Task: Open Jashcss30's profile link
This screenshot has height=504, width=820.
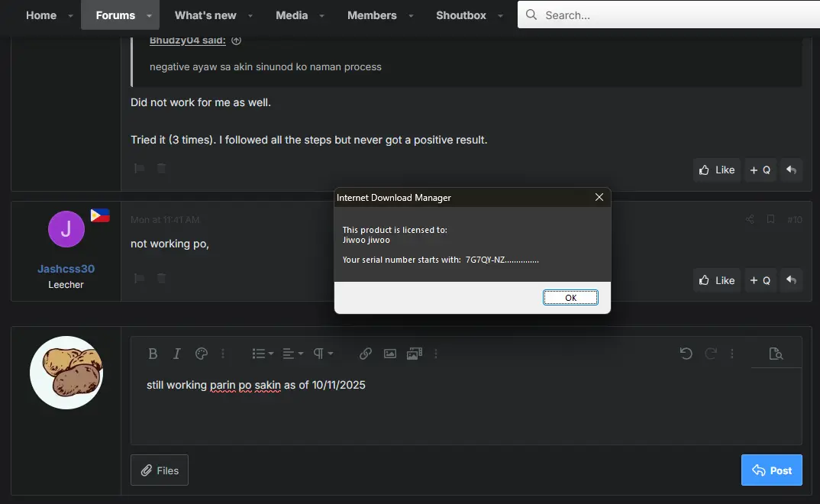Action: click(x=66, y=269)
